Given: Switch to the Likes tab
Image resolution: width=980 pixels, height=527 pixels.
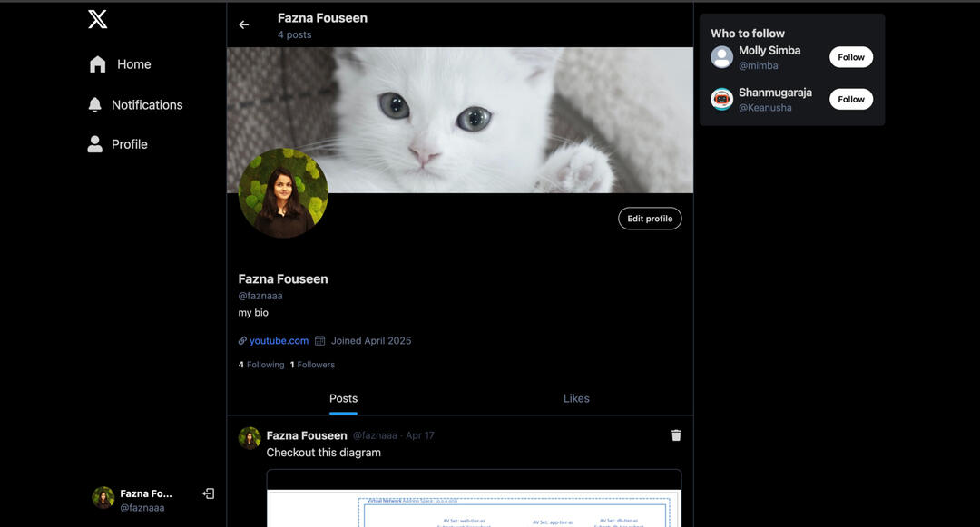Looking at the screenshot, I should click(x=576, y=398).
